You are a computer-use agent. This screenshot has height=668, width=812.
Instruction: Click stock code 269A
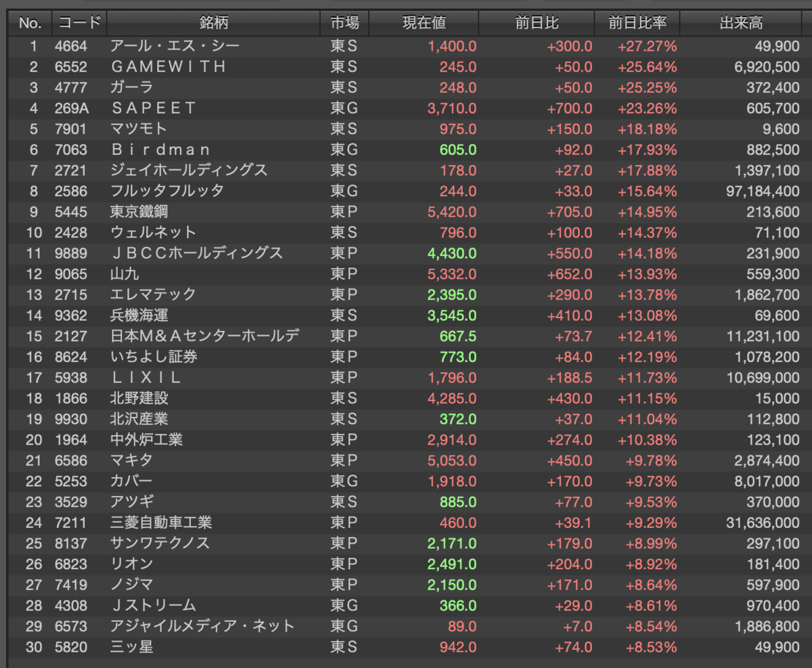(72, 108)
